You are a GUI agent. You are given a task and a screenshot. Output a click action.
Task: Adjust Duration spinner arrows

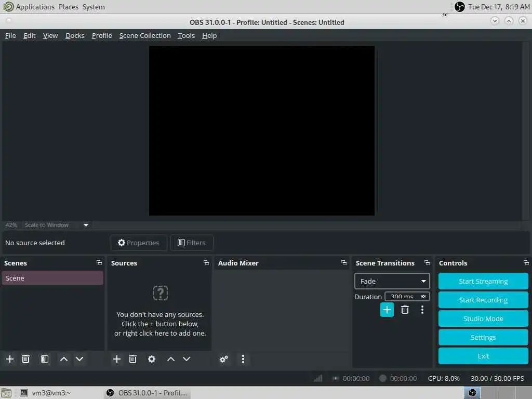pyautogui.click(x=423, y=297)
